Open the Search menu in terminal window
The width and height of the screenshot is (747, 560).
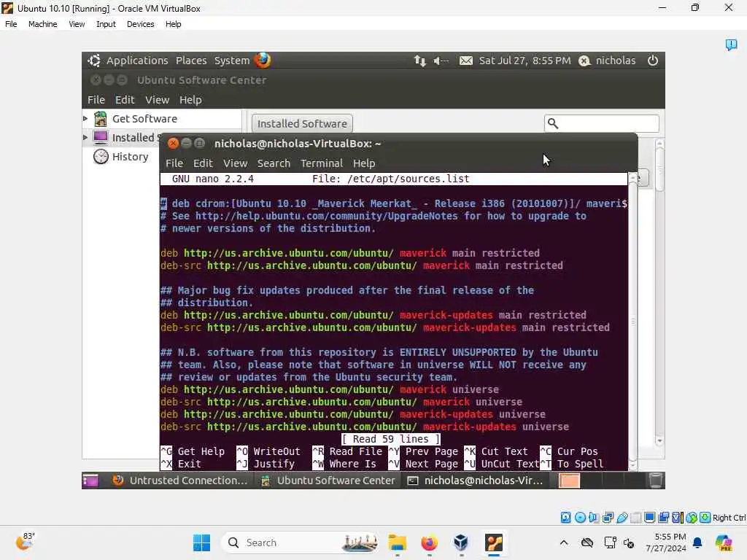pyautogui.click(x=274, y=163)
